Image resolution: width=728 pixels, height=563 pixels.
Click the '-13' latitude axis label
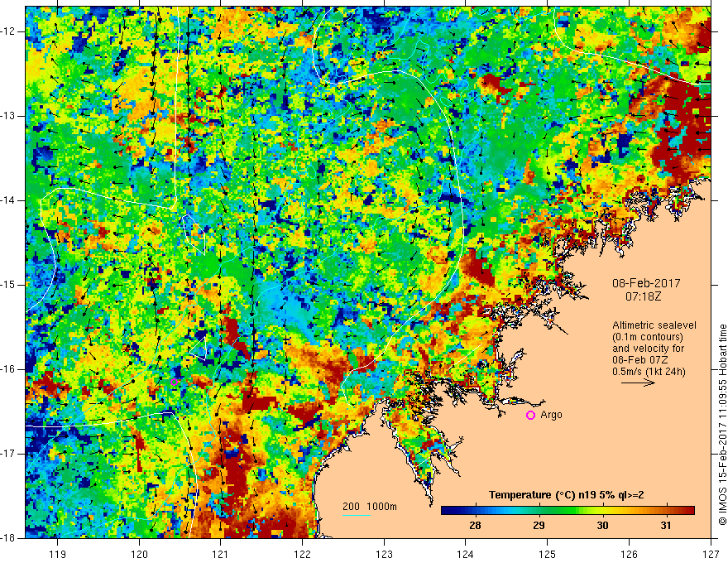(x=9, y=116)
